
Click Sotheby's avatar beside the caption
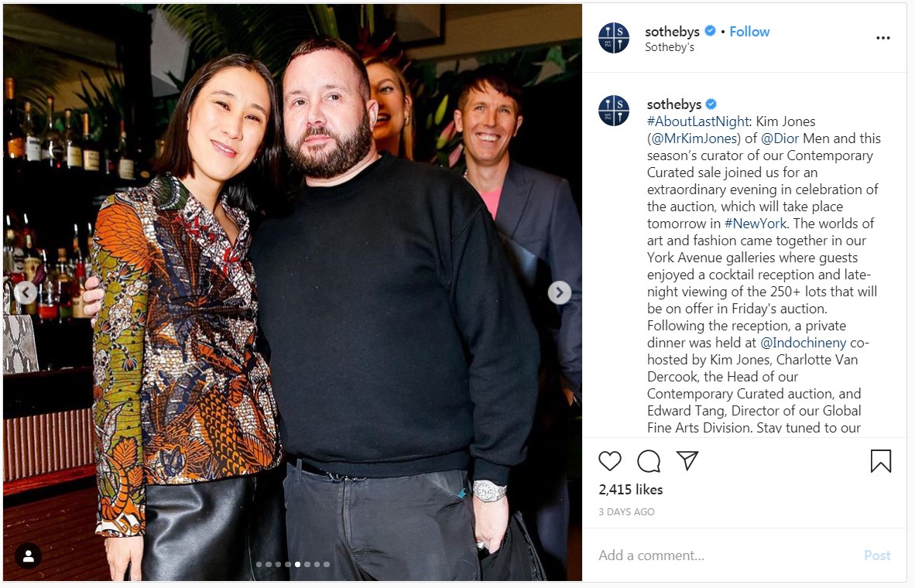click(614, 110)
